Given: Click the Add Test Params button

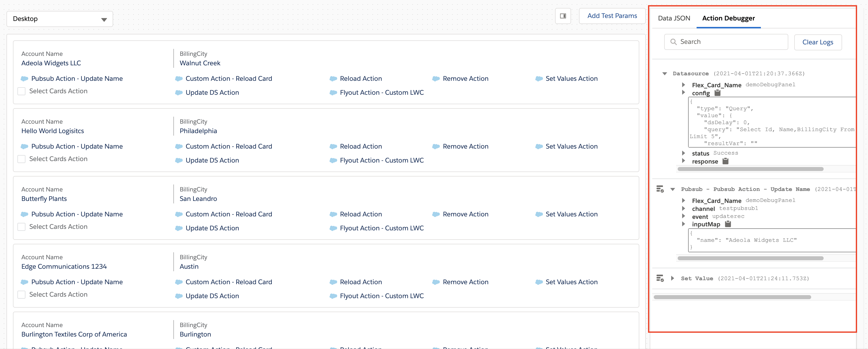Looking at the screenshot, I should [x=612, y=16].
